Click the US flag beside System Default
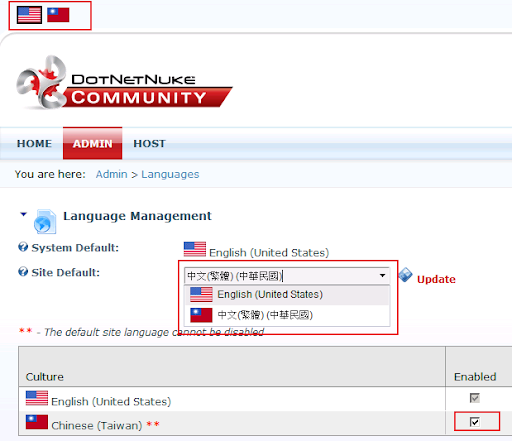The height and width of the screenshot is (441, 512). tap(195, 249)
